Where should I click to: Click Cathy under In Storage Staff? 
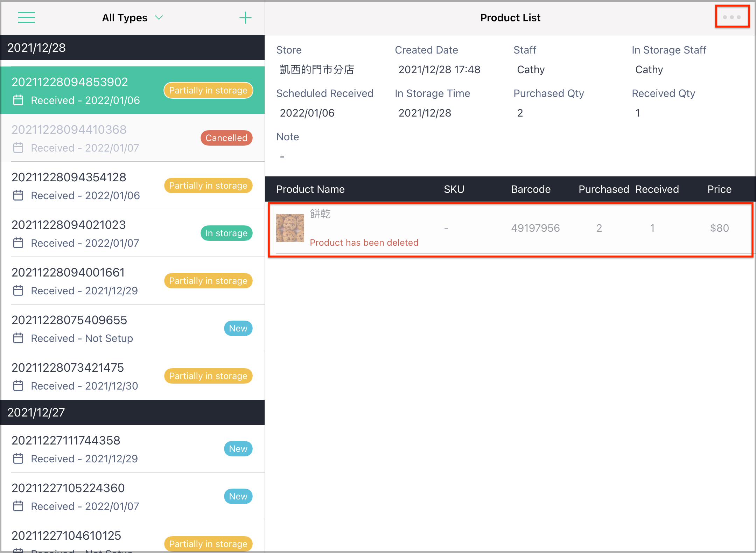[649, 70]
